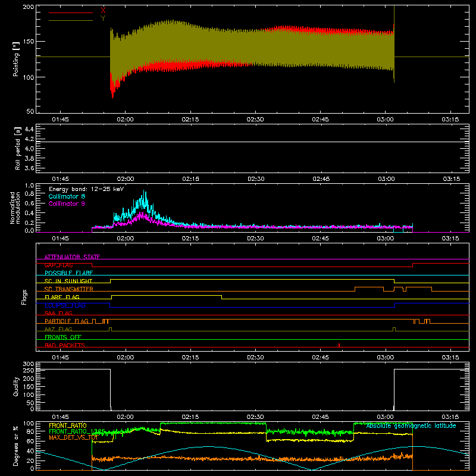Select the orange MAX_DET_VS_TOT legend label
Image resolution: width=476 pixels, height=476 pixels.
point(73,437)
